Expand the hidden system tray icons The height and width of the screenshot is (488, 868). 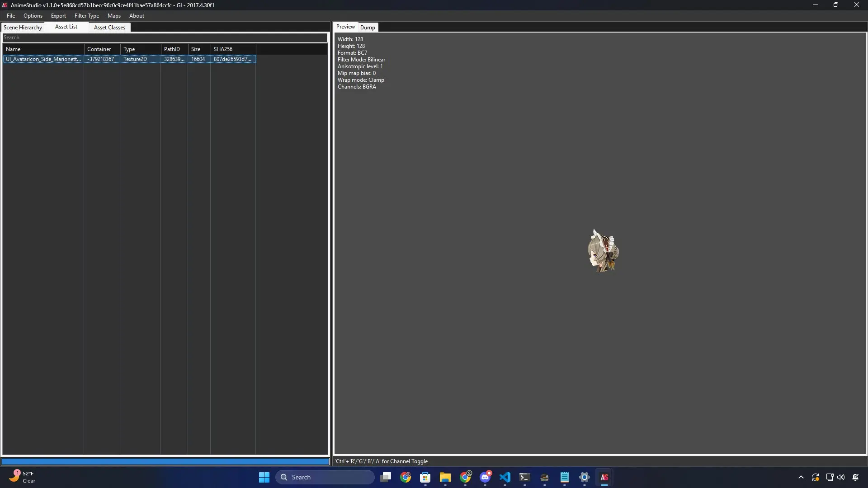[x=801, y=477]
